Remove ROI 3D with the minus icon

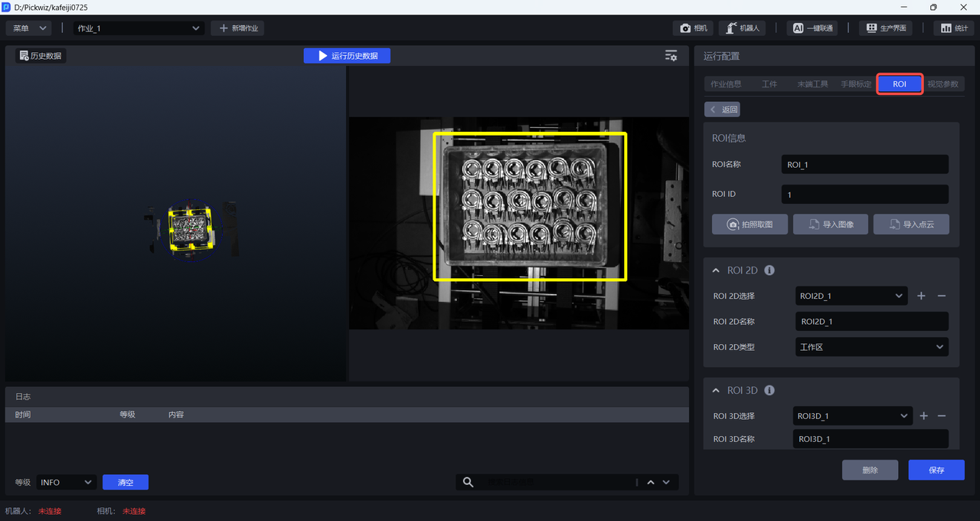942,416
